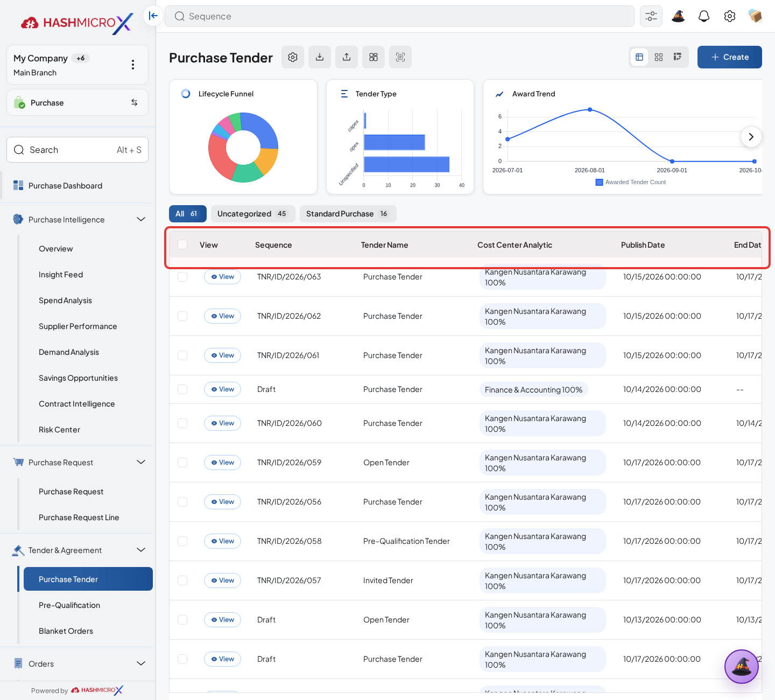Collapse the Purchase Request section chevron
This screenshot has height=700, width=775.
pyautogui.click(x=141, y=462)
